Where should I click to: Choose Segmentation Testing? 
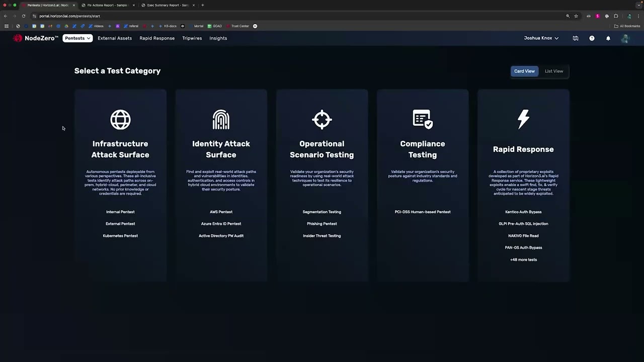point(322,212)
